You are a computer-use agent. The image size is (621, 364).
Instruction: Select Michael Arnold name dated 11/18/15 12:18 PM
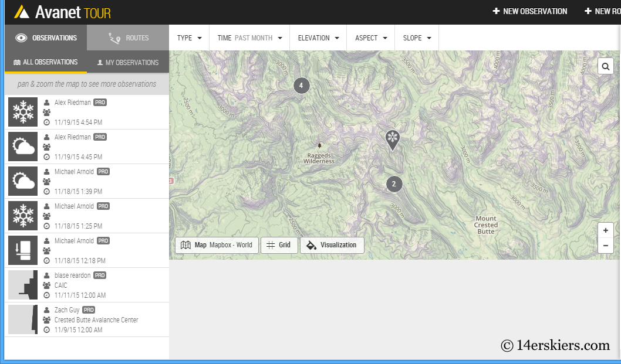coord(74,240)
